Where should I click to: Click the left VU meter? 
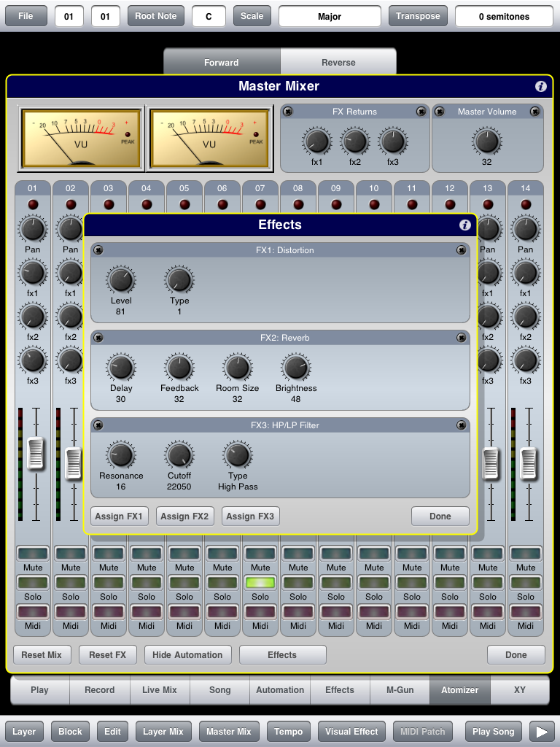pos(81,137)
